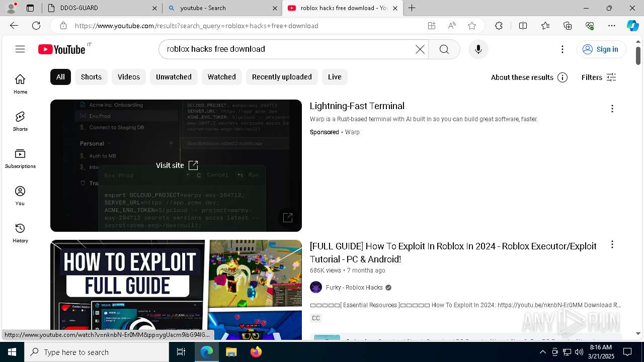Click the taskbar search box
644x362 pixels.
click(x=97, y=352)
